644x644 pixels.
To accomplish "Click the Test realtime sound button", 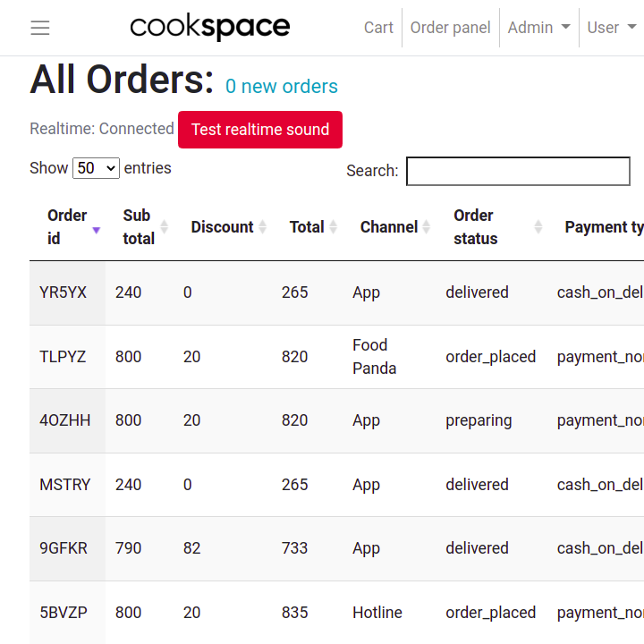I will [x=260, y=130].
